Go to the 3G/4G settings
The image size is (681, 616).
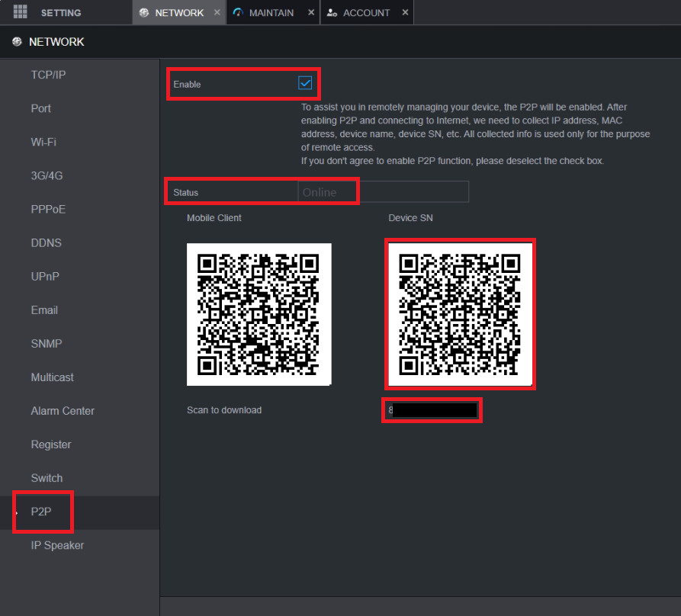click(47, 175)
